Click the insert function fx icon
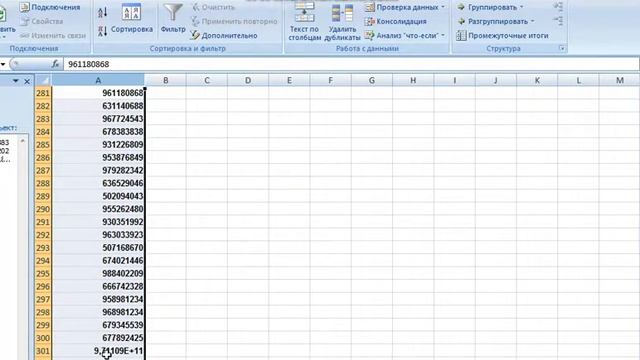The width and height of the screenshot is (640, 360). coord(56,64)
